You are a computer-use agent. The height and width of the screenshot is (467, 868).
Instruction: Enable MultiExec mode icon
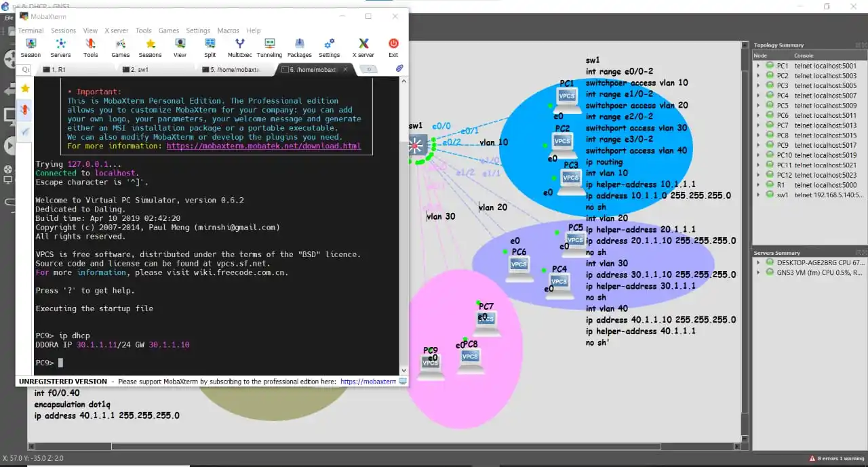[x=239, y=47]
